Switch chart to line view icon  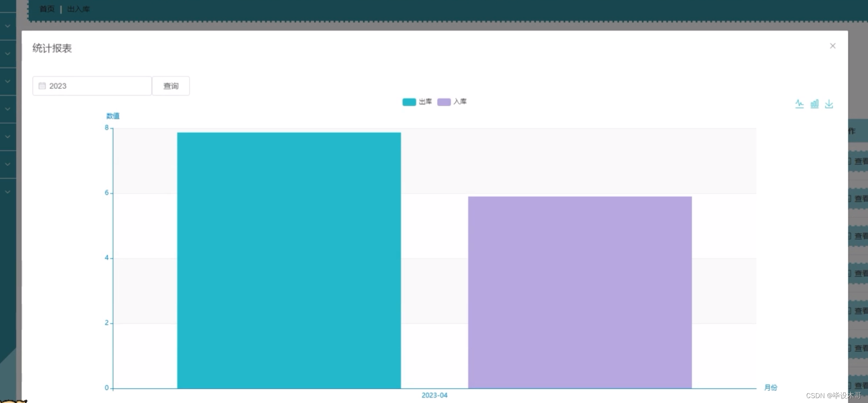coord(799,104)
